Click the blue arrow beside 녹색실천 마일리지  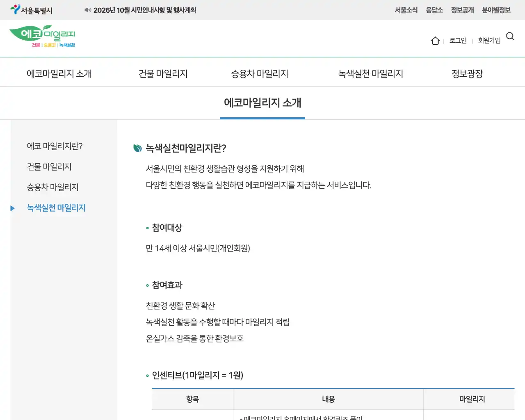pos(12,208)
